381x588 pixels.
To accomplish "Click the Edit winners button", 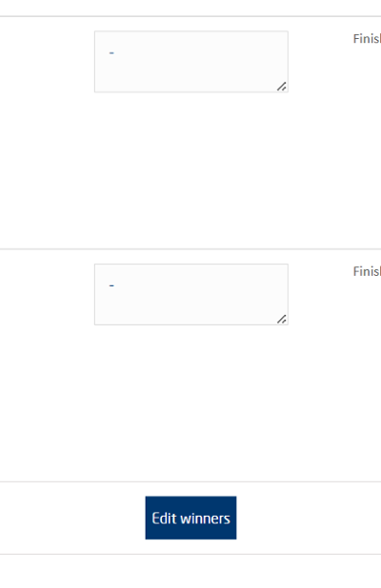I will [x=190, y=518].
